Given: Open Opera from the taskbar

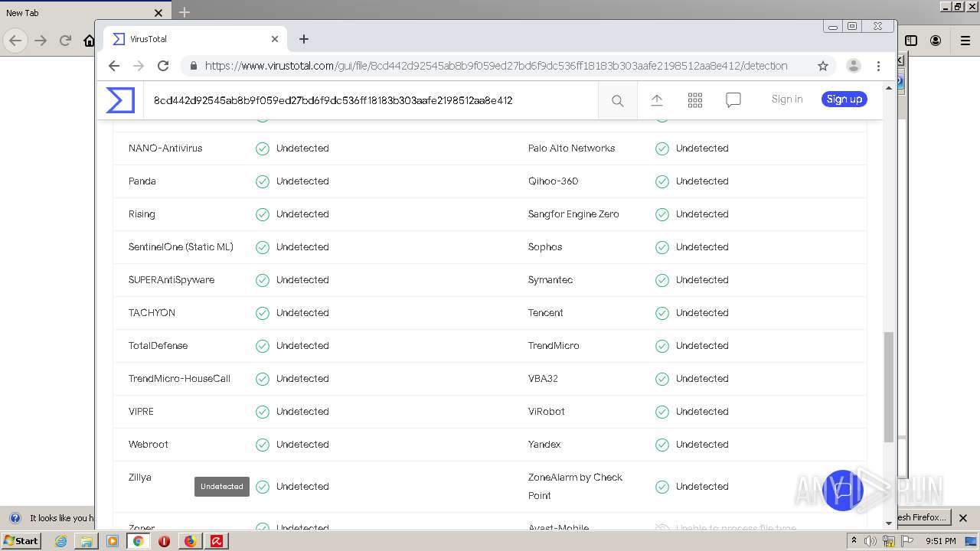Looking at the screenshot, I should tap(164, 541).
